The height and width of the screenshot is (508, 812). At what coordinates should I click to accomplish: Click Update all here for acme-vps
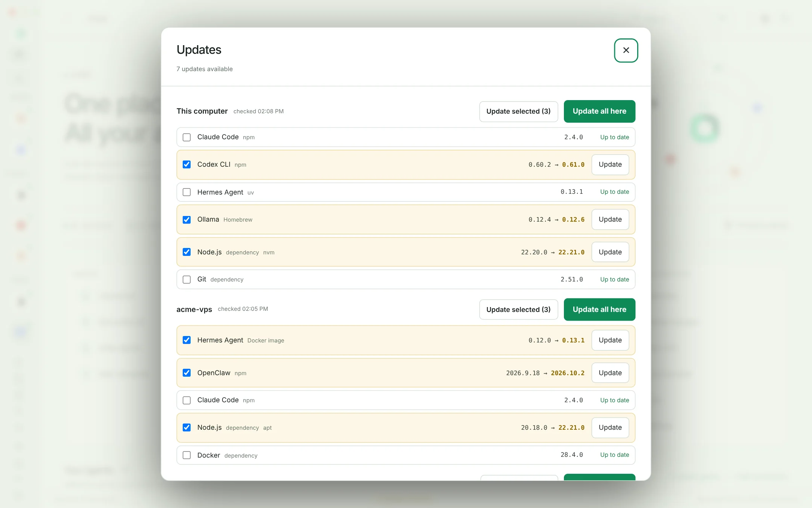coord(599,309)
